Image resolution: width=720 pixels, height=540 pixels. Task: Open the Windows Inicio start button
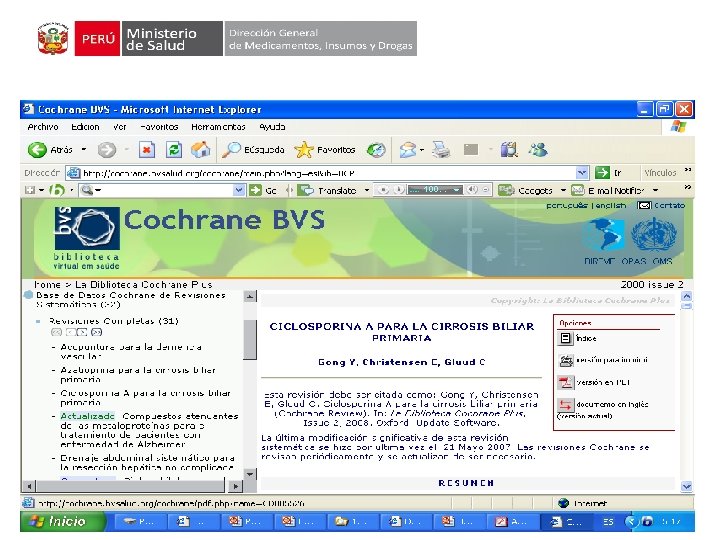pyautogui.click(x=62, y=521)
